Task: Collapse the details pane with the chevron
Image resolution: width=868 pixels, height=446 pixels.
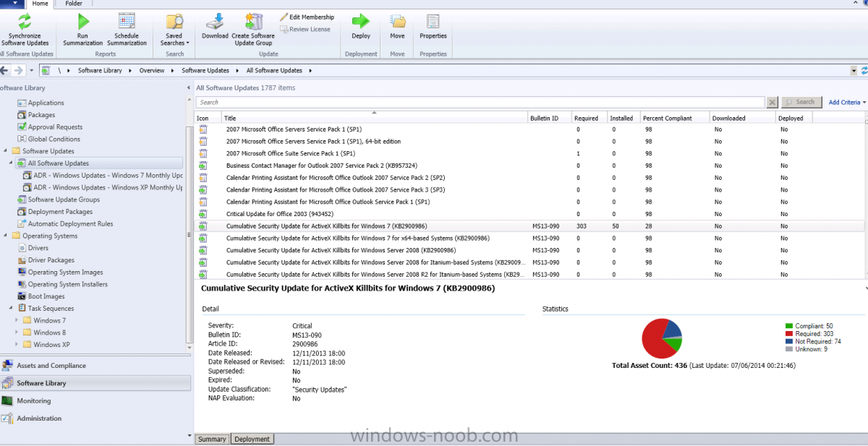Action: tap(864, 288)
